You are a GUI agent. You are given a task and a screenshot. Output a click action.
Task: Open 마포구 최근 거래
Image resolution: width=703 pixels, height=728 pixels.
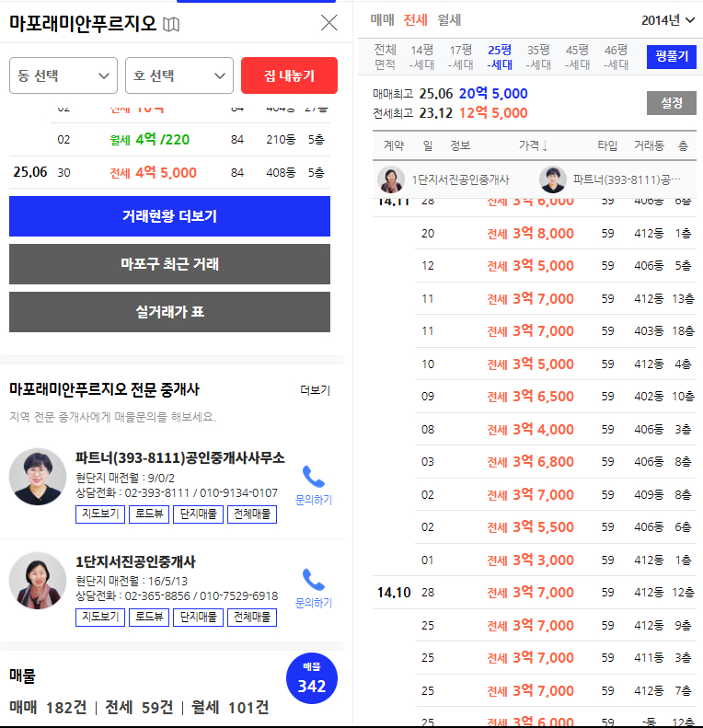pos(169,264)
